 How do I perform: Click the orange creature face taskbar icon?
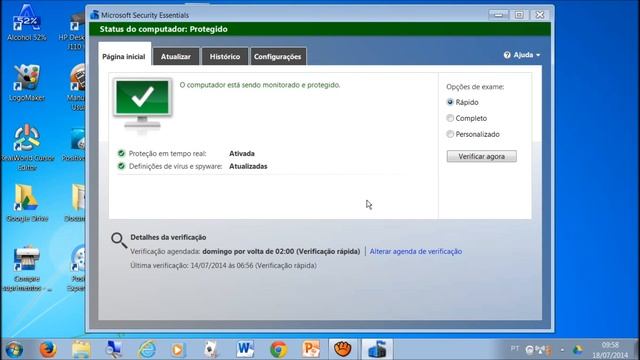[343, 349]
